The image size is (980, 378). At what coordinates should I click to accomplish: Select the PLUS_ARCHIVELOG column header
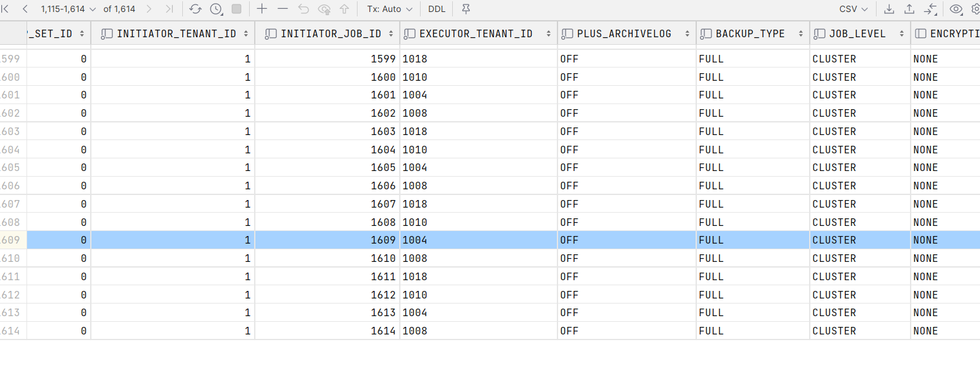(x=624, y=34)
